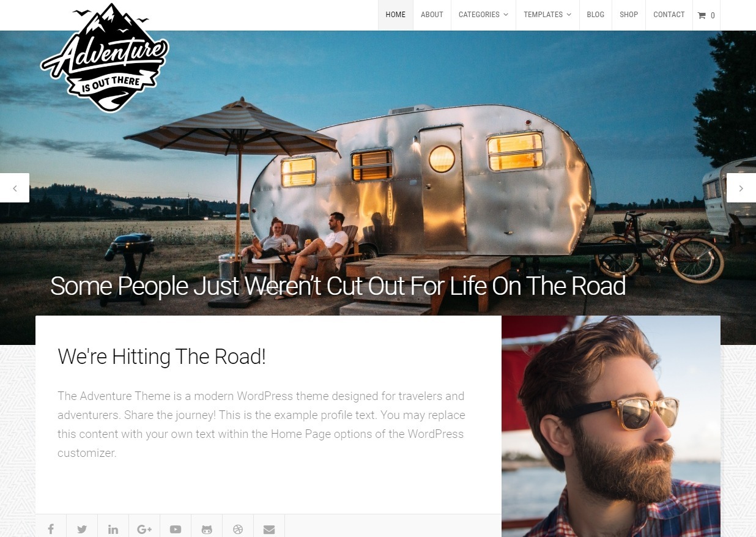The image size is (756, 537).
Task: Open the slide headline about life on the road
Action: coord(338,286)
